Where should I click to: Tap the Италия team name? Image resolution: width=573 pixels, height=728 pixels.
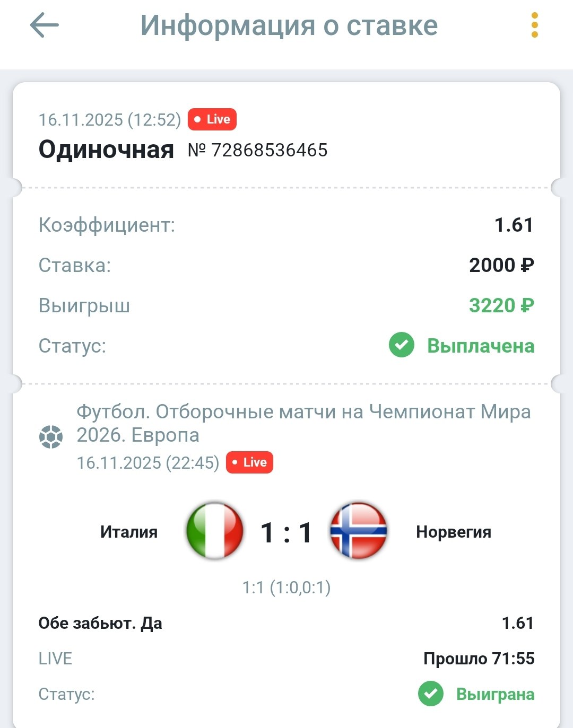tap(129, 532)
